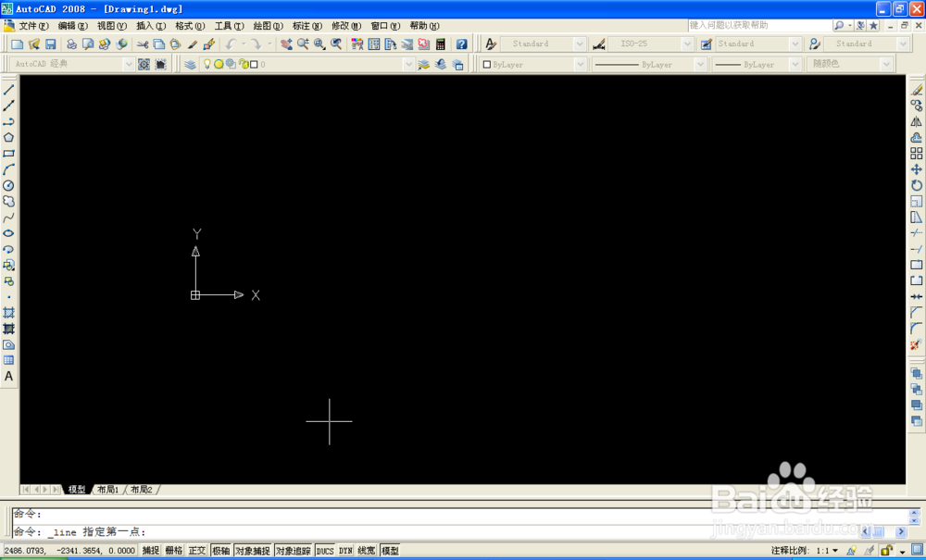Click the Plot print icon
The width and height of the screenshot is (926, 560).
click(x=71, y=44)
